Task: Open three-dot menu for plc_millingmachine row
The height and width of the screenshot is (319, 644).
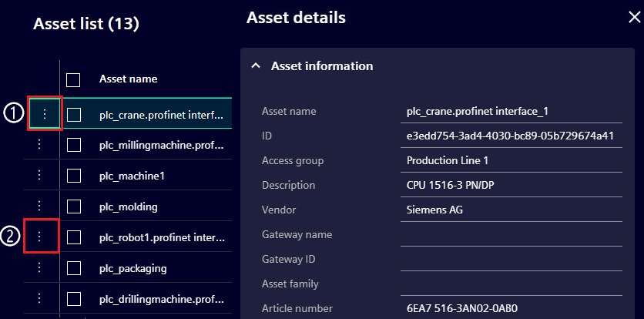Action: click(x=39, y=145)
